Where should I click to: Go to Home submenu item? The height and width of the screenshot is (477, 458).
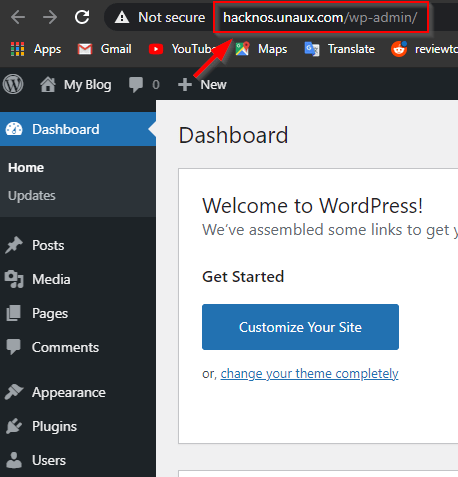click(26, 168)
